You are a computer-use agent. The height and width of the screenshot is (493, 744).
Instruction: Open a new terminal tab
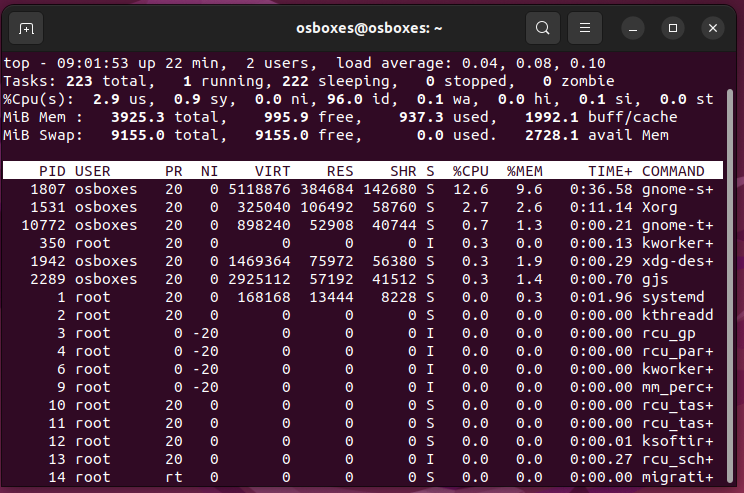coord(26,28)
